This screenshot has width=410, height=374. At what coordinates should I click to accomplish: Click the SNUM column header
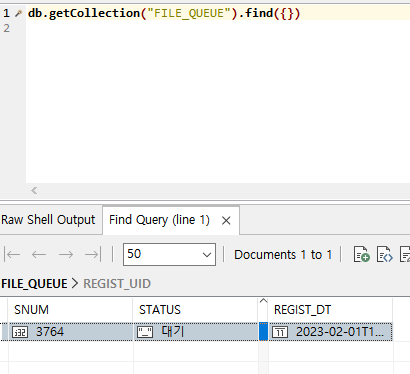(70, 310)
